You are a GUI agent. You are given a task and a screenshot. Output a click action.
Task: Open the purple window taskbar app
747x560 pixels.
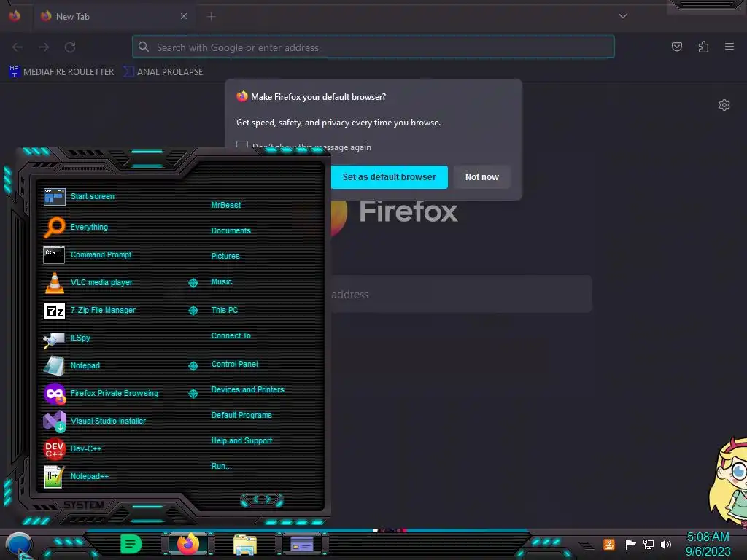[301, 544]
